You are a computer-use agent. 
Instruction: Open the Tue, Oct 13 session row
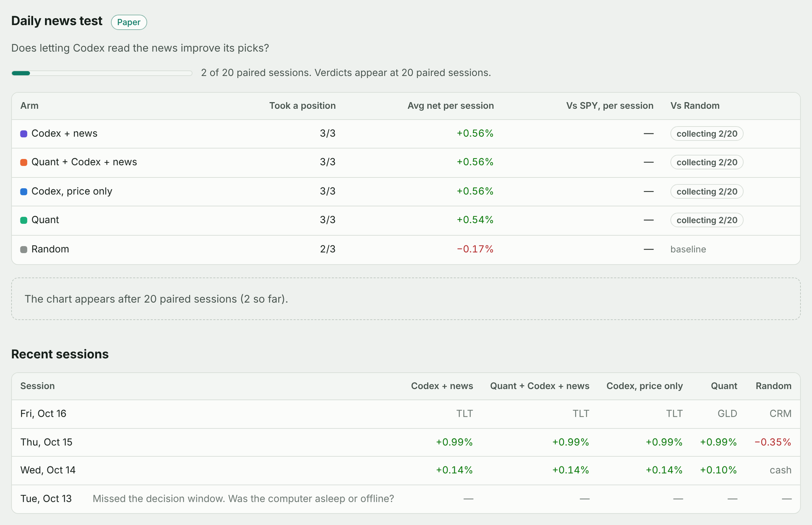pos(406,499)
